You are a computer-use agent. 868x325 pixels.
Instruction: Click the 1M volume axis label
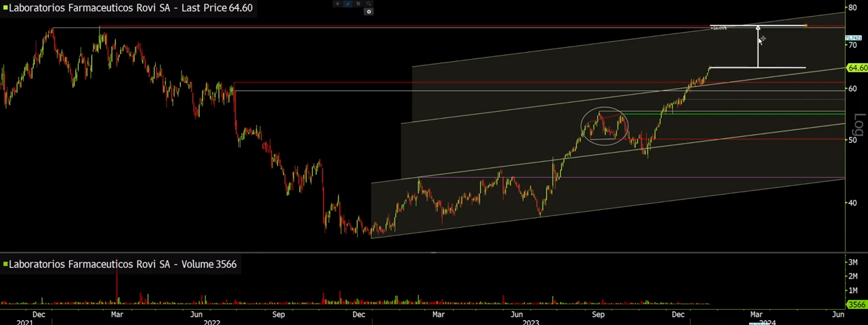click(852, 290)
